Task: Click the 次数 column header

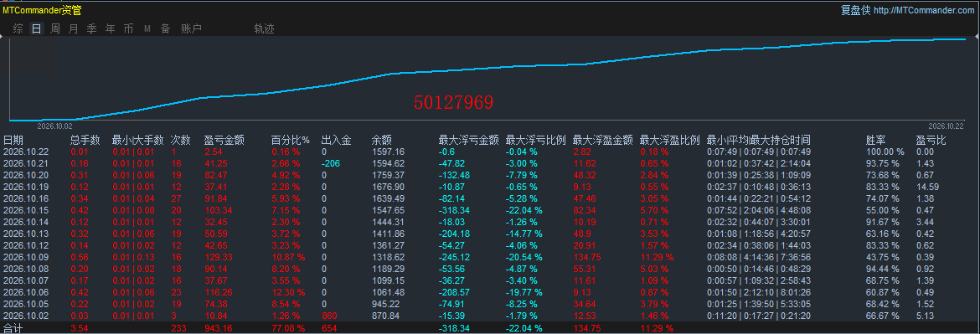Action: (181, 140)
